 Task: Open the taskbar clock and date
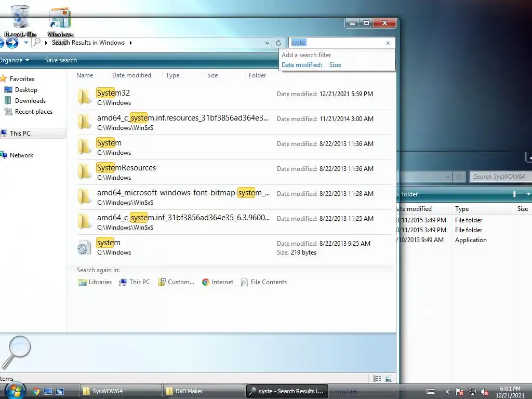pos(510,392)
